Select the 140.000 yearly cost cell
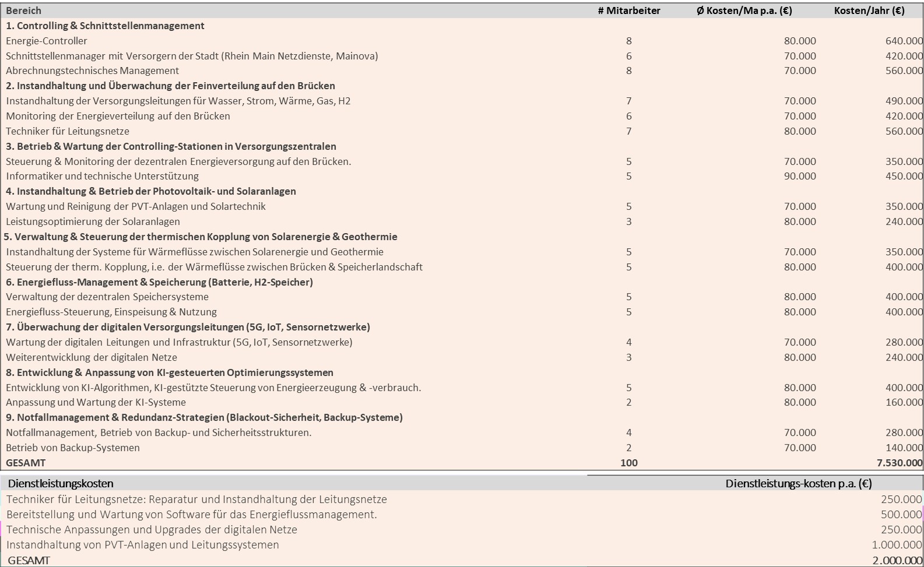Viewport: 924px width, 567px height. pos(904,448)
